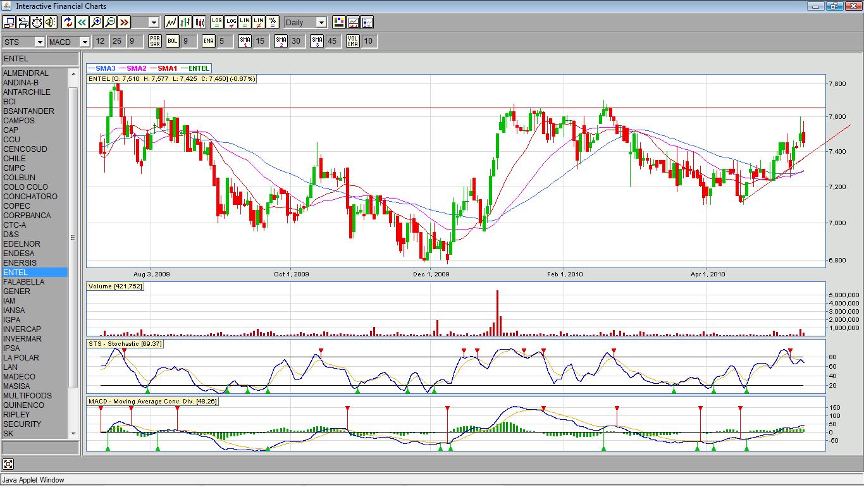Switch to candlestick chart type
The image size is (864, 504).
pyautogui.click(x=200, y=22)
